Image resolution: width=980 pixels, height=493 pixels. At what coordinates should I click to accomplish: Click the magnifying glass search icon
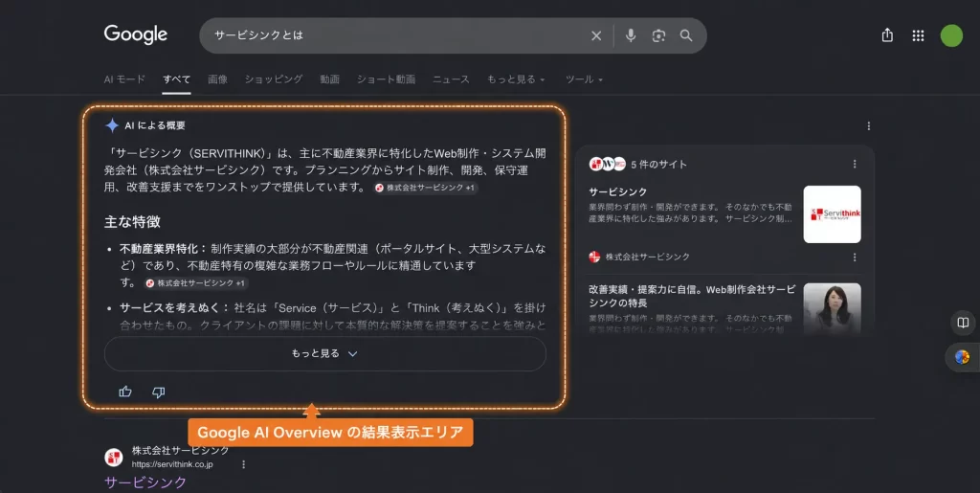click(686, 35)
